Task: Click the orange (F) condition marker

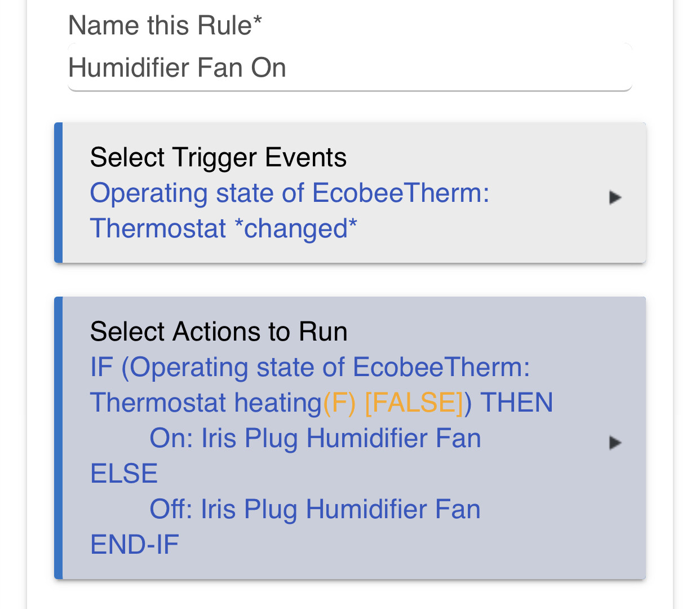Action: (x=339, y=403)
